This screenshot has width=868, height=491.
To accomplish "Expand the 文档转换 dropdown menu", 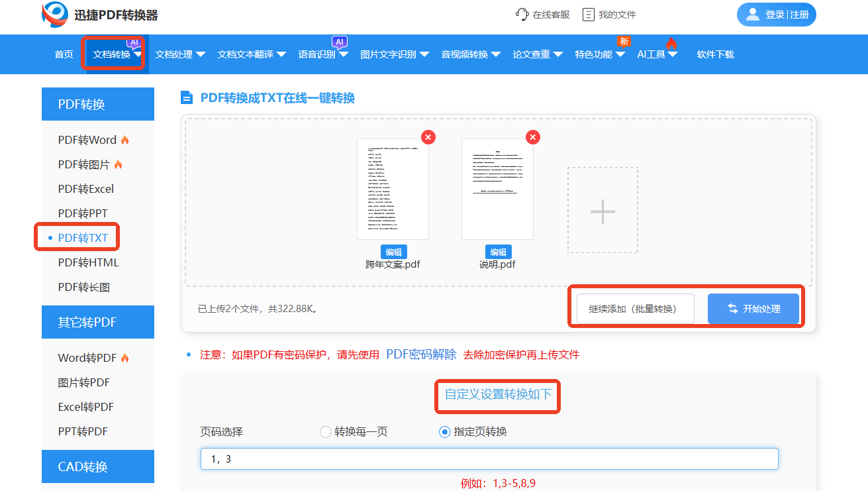I will click(138, 54).
